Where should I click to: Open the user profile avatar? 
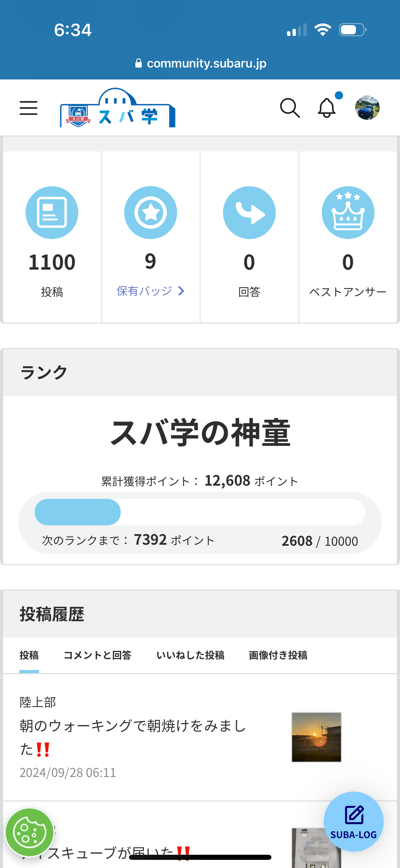tap(367, 108)
